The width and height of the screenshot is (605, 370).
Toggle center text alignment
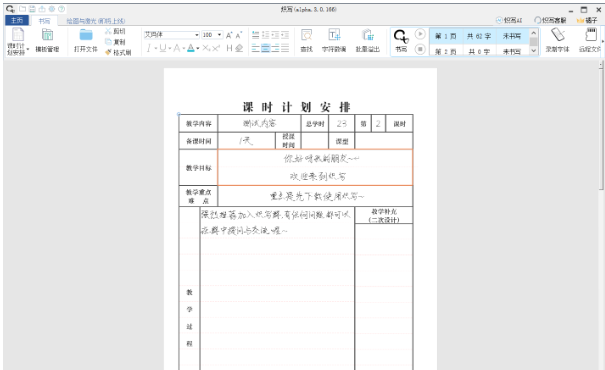(265, 48)
